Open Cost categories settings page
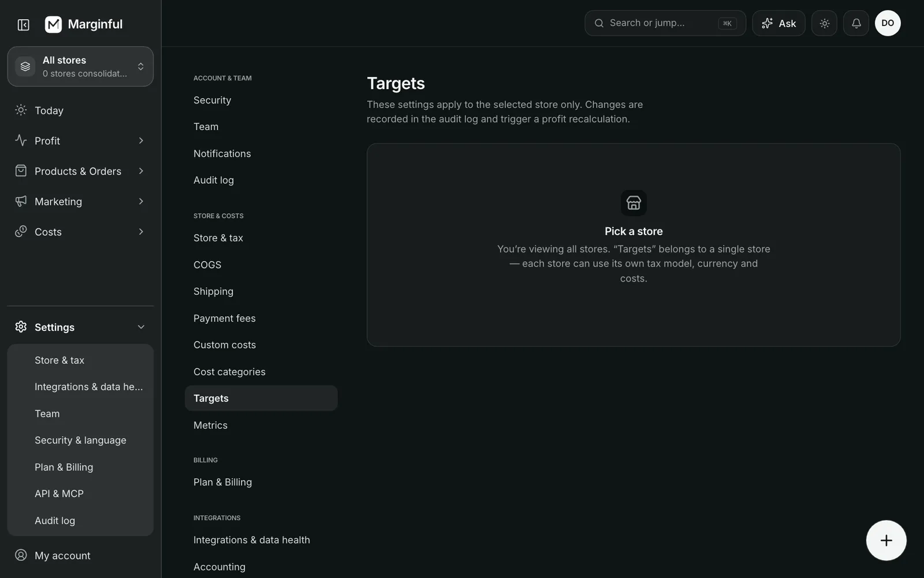This screenshot has width=924, height=578. (261, 372)
